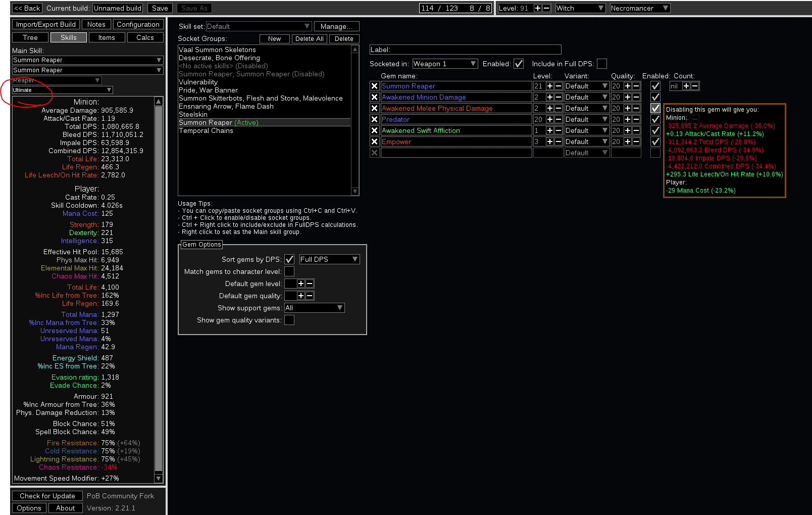This screenshot has width=812, height=515.
Task: Click Check for Update
Action: 47,496
